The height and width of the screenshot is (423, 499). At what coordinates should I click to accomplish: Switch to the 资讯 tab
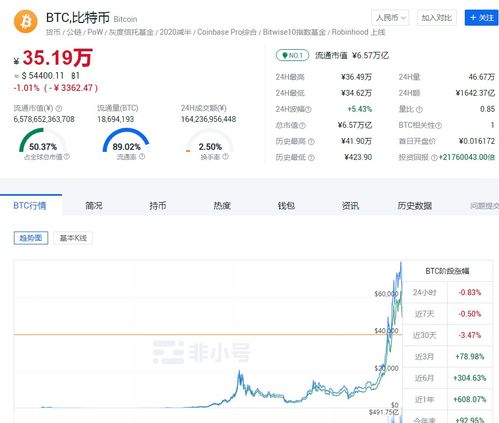(x=350, y=205)
